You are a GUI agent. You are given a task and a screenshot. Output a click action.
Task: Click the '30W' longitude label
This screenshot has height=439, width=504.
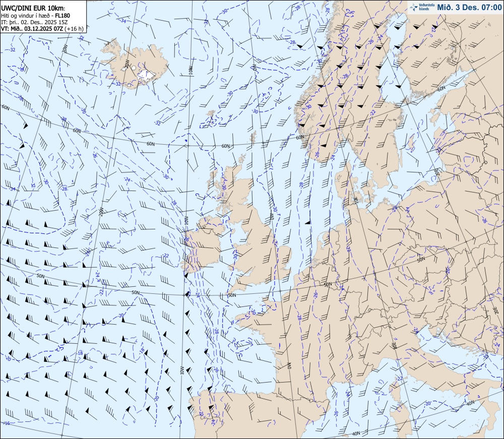(x=65, y=48)
